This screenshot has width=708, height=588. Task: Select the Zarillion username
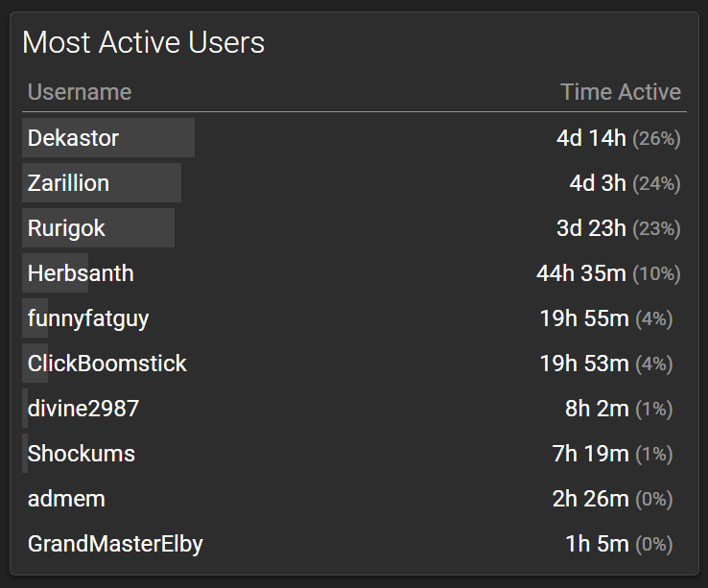[68, 183]
